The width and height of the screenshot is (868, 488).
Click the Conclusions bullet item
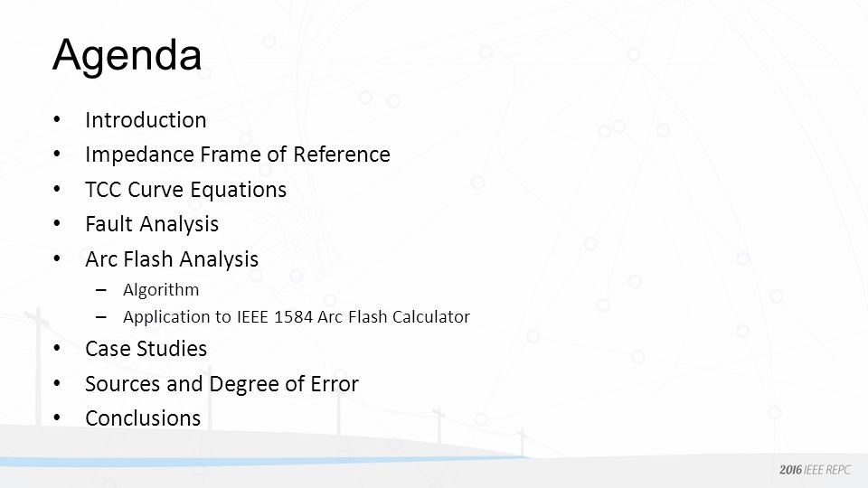[143, 418]
